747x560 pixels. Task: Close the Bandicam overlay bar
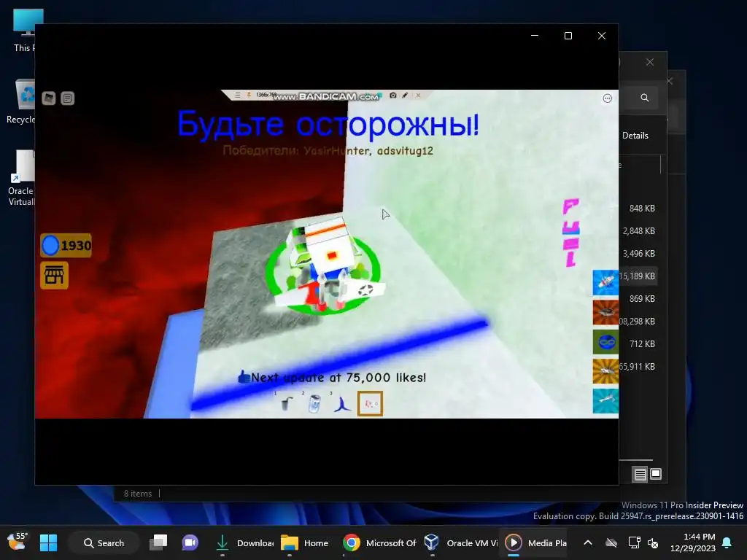tap(418, 96)
